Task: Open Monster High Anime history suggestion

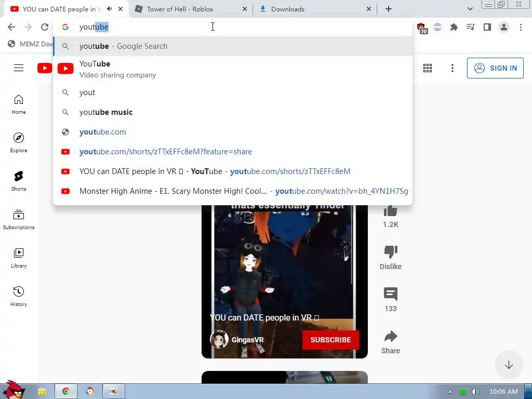Action: click(233, 191)
